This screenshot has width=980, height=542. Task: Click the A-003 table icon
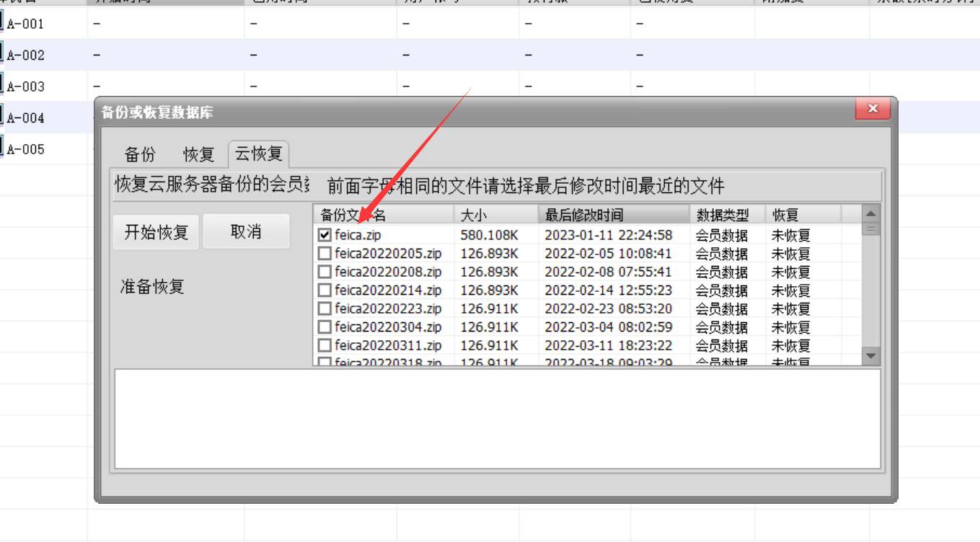[2, 85]
